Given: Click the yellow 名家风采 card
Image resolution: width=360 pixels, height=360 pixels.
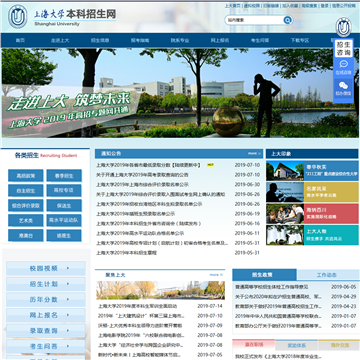Looking at the screenshot, I should tap(331, 192).
